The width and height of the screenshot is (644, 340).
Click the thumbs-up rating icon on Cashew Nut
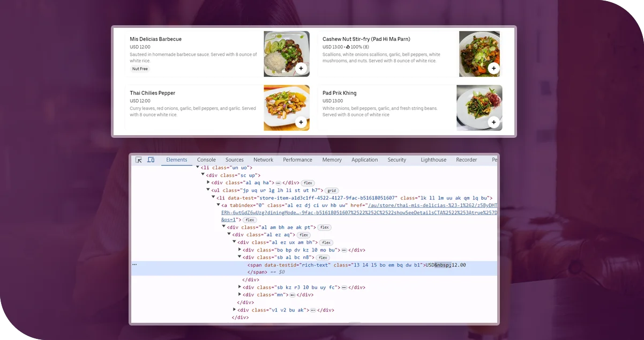pos(348,47)
